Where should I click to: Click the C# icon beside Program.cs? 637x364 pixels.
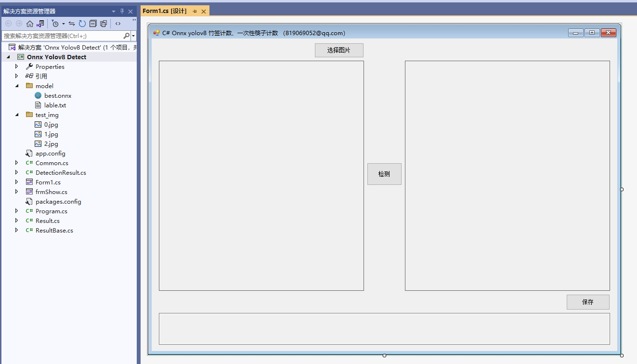[29, 211]
